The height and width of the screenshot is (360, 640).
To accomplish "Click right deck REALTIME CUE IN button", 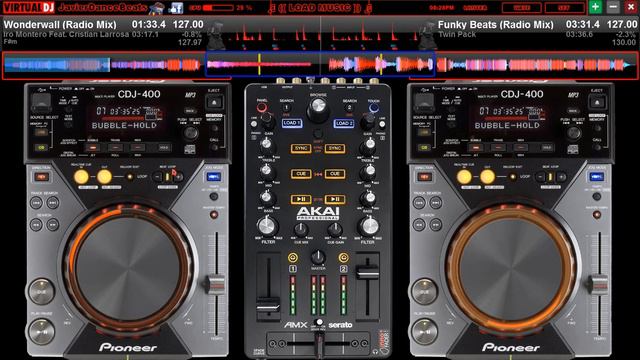I will pos(464,177).
